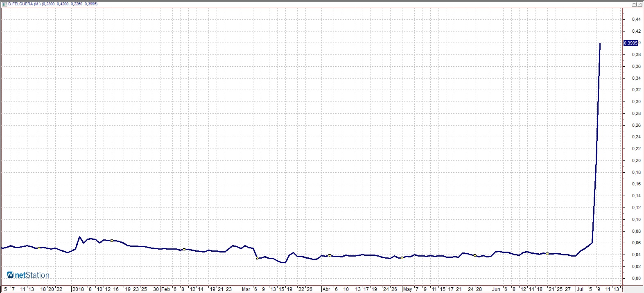Click the D.FELGUERA (M) title text
The height and width of the screenshot is (293, 644).
(24, 4)
